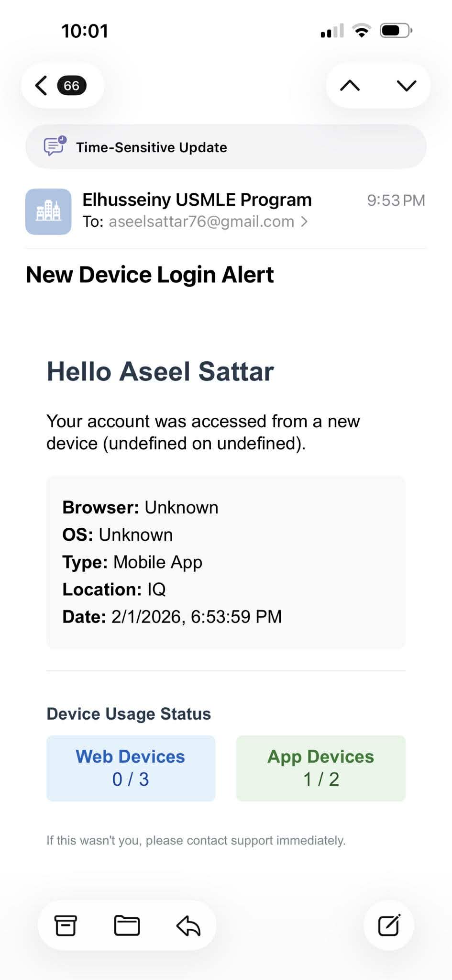Tap the New Device Login Alert subject

pyautogui.click(x=150, y=275)
